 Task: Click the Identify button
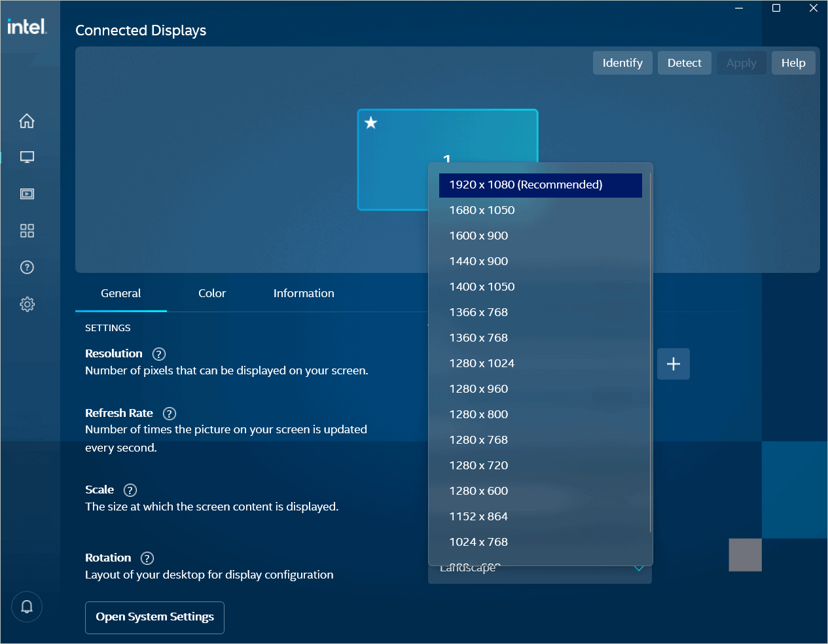[622, 62]
